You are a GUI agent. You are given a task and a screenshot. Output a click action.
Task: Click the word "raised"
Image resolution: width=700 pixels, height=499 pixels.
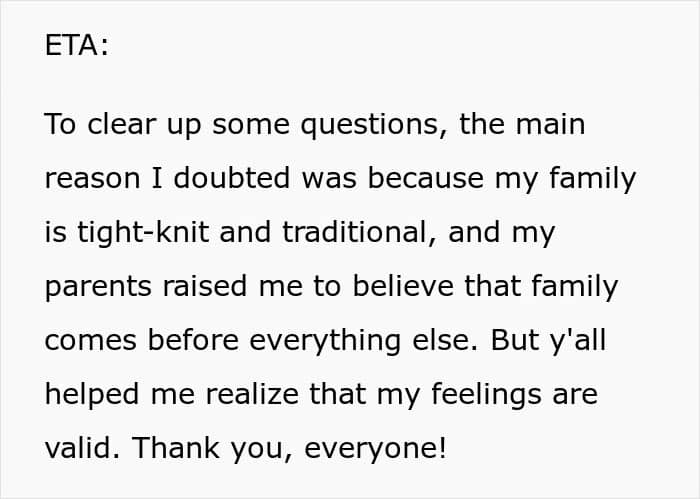tap(204, 286)
